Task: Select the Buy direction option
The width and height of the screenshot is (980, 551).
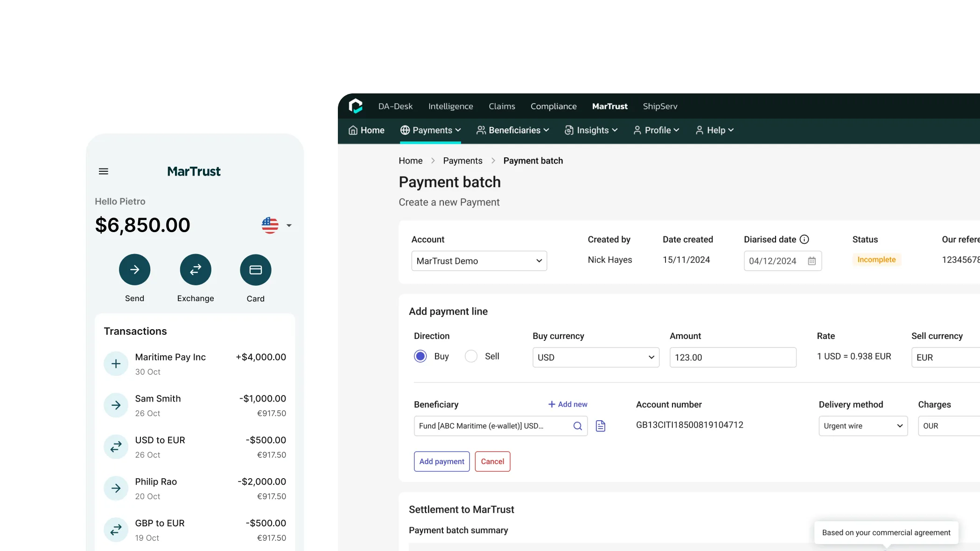Action: (420, 356)
